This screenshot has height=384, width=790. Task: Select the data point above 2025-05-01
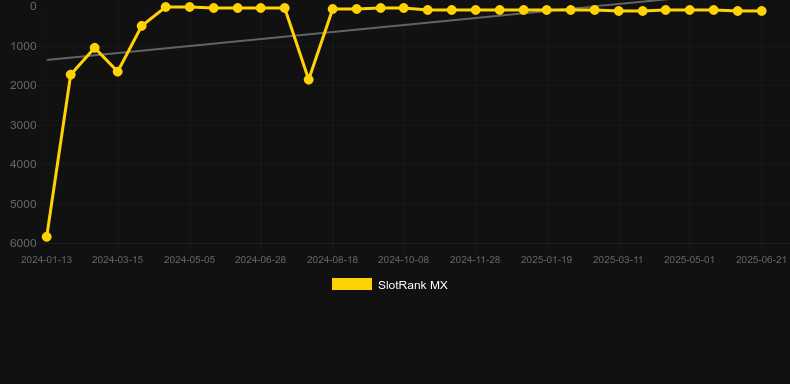[690, 10]
